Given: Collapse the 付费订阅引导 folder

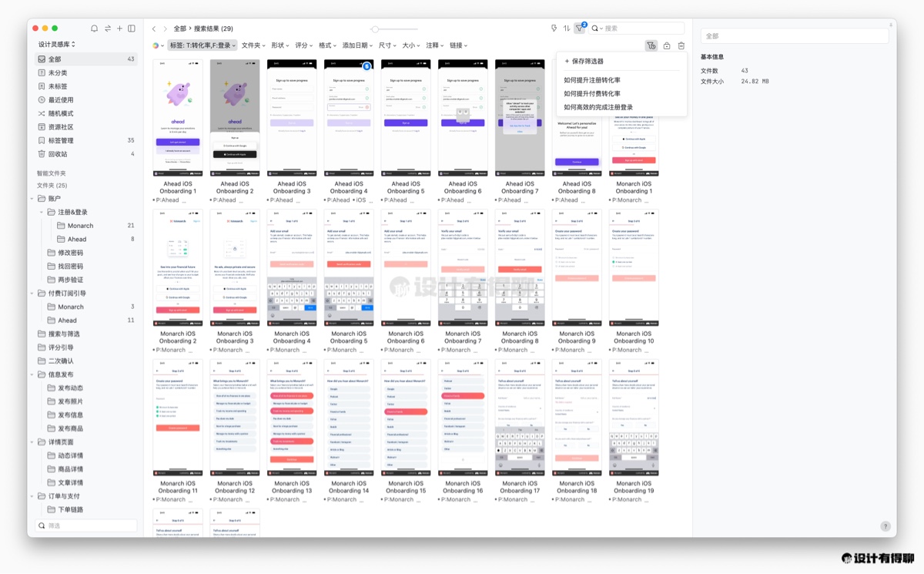Looking at the screenshot, I should coord(33,293).
